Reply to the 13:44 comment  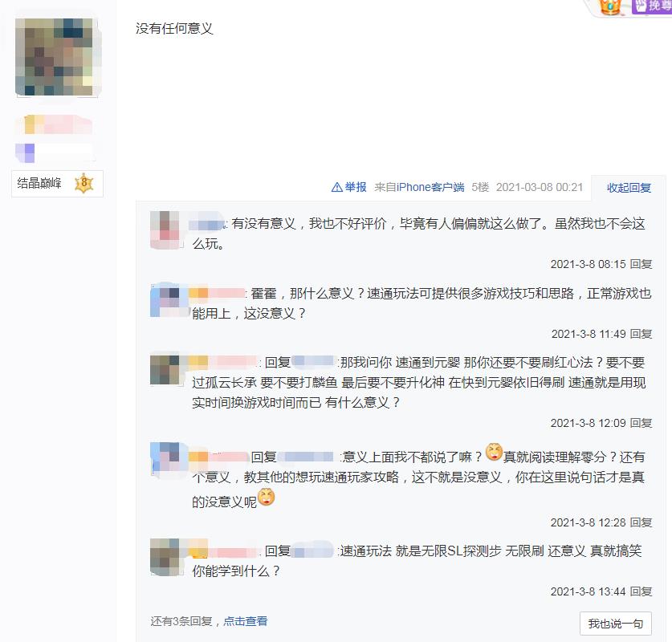pyautogui.click(x=641, y=591)
